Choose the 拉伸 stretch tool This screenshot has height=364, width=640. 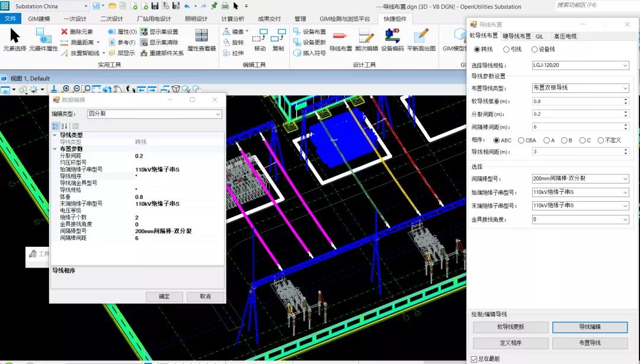[233, 53]
